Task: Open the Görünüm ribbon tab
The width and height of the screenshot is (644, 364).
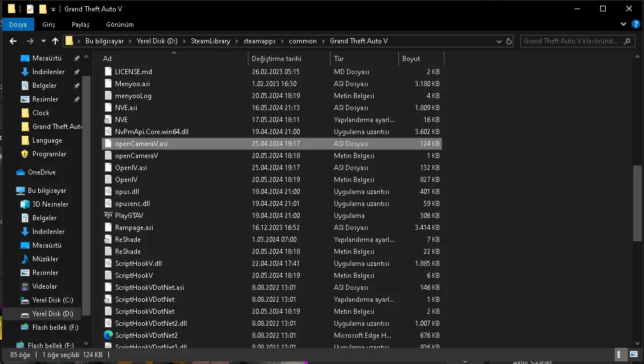Action: (x=120, y=25)
